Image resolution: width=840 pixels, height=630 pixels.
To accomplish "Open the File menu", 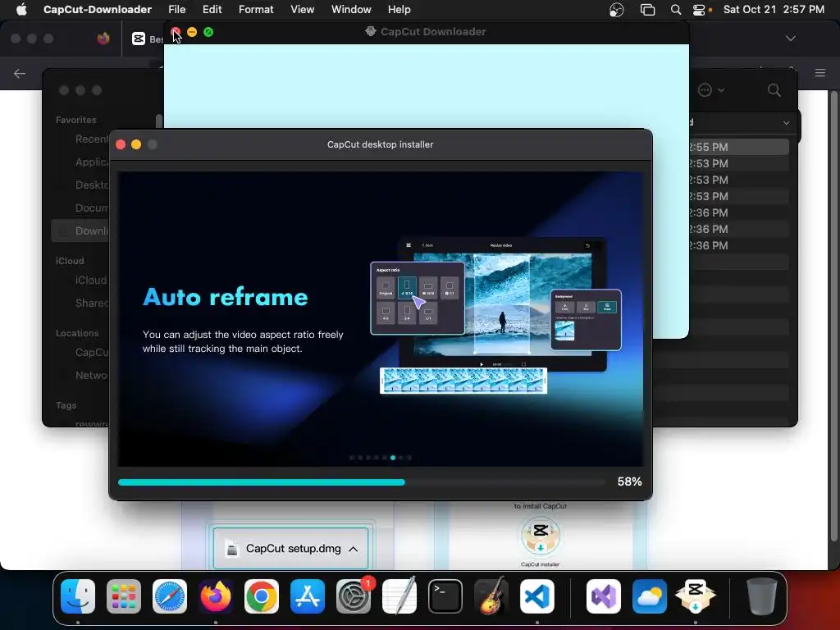I will 177,9.
